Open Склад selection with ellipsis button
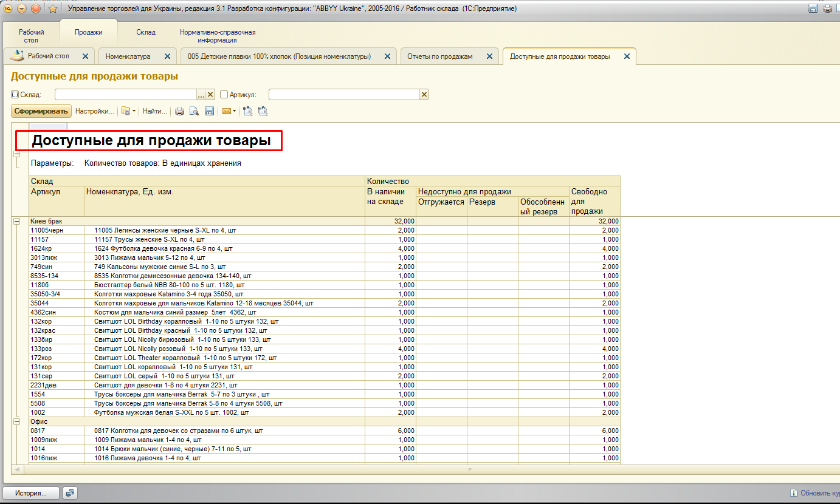This screenshot has width=840, height=504. 201,95
